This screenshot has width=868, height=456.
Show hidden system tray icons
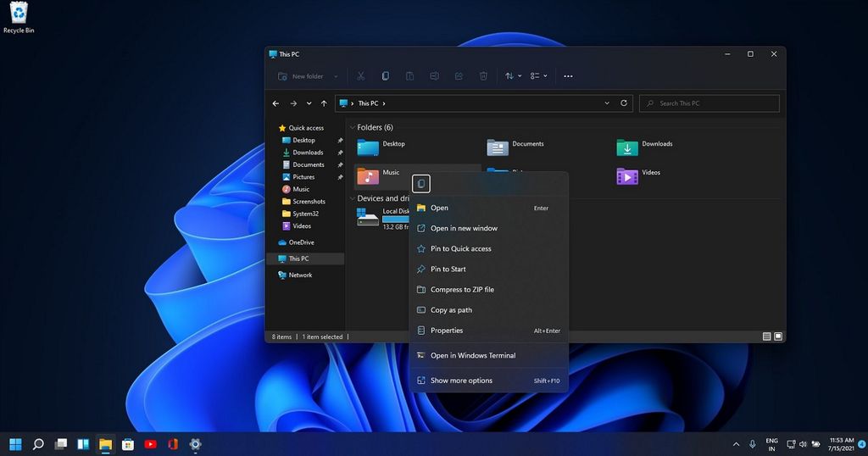(x=734, y=444)
